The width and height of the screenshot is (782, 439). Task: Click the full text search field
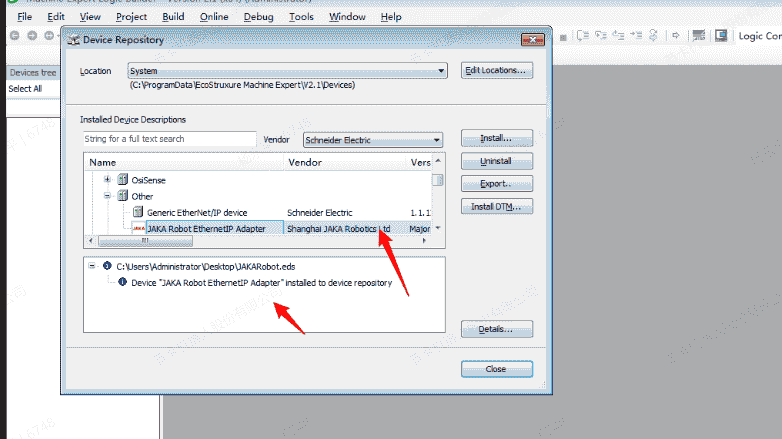(x=169, y=140)
